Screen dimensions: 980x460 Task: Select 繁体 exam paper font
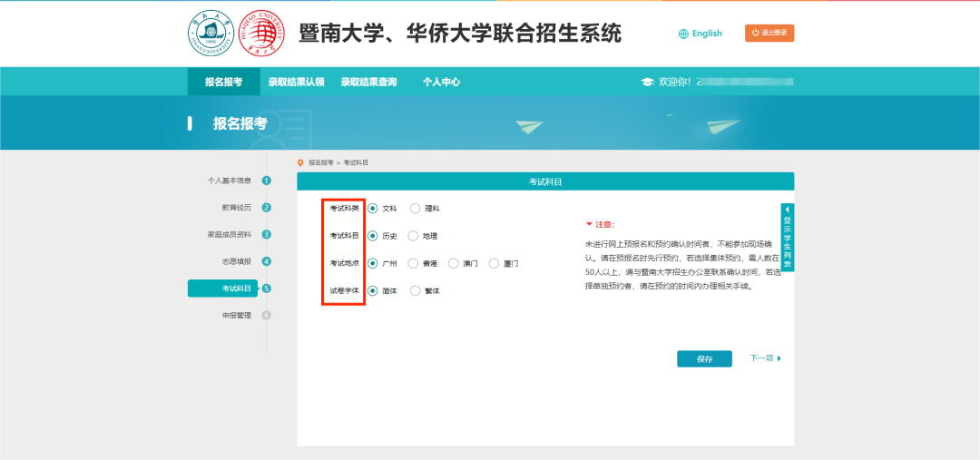point(416,290)
